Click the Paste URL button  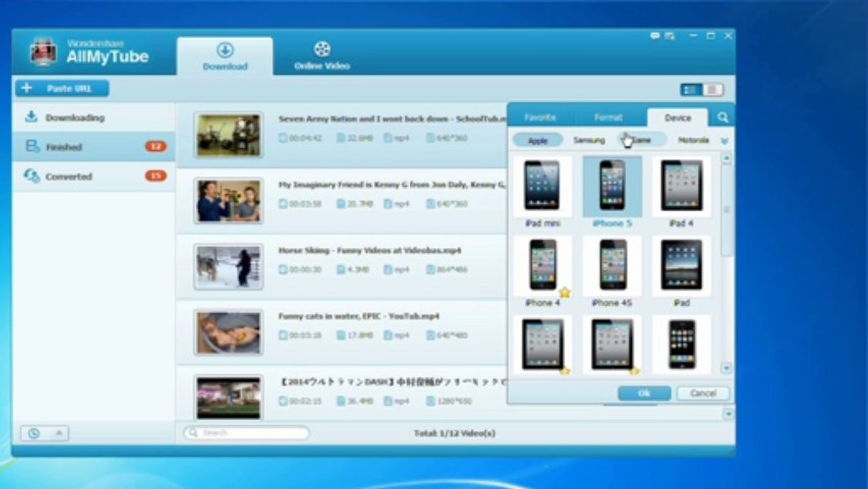[62, 88]
